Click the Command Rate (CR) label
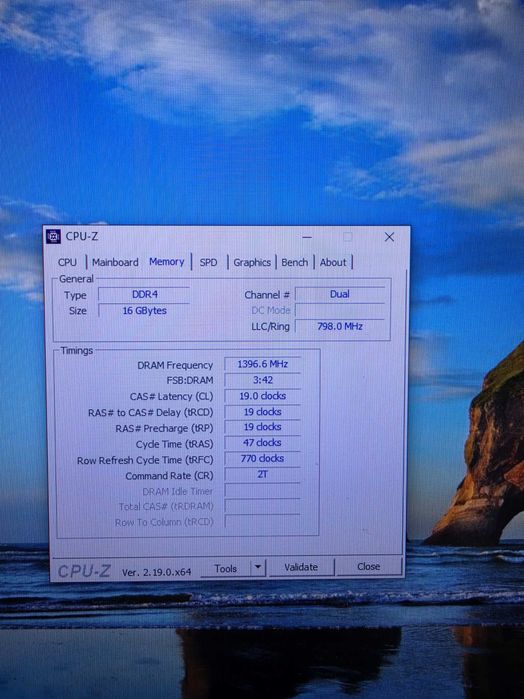The width and height of the screenshot is (524, 699). [x=169, y=476]
